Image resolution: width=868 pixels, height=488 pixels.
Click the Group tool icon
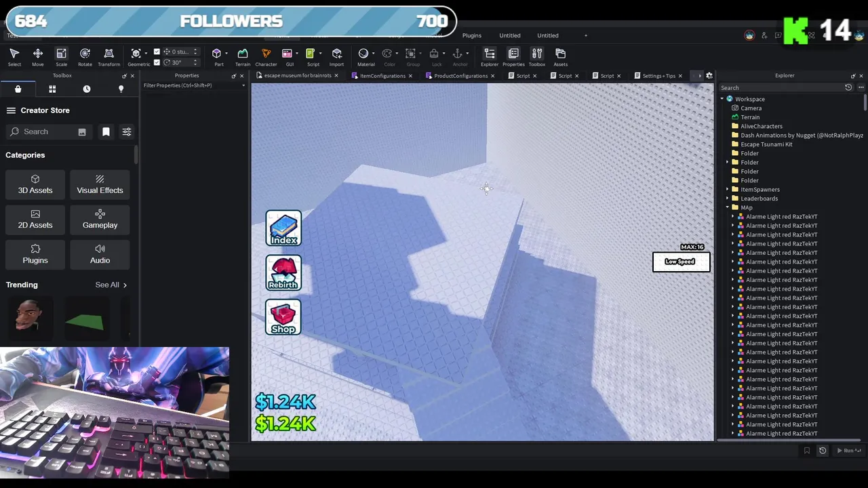click(x=411, y=54)
